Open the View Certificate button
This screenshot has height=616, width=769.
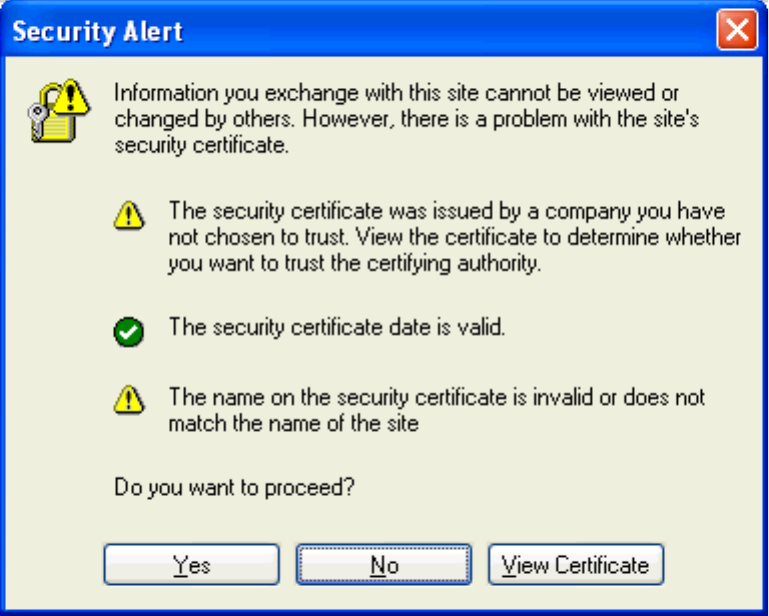point(575,565)
